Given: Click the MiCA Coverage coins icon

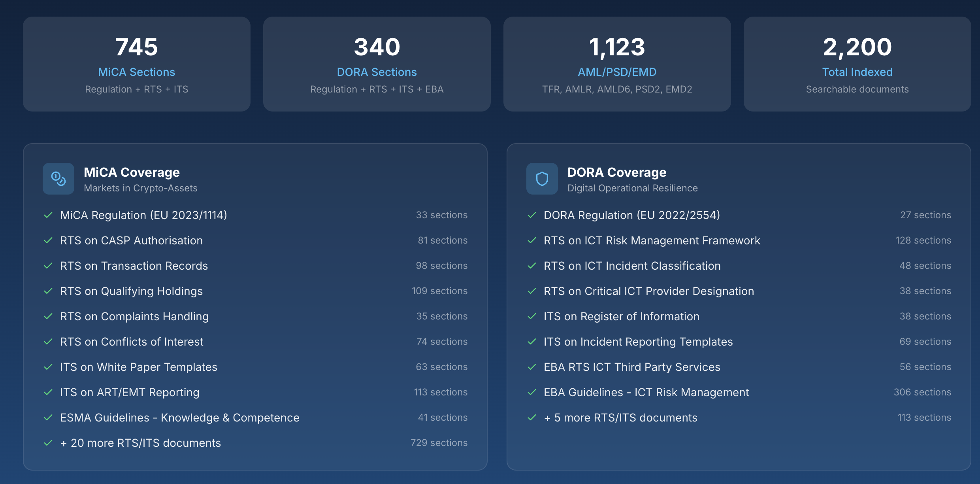Looking at the screenshot, I should [x=58, y=179].
